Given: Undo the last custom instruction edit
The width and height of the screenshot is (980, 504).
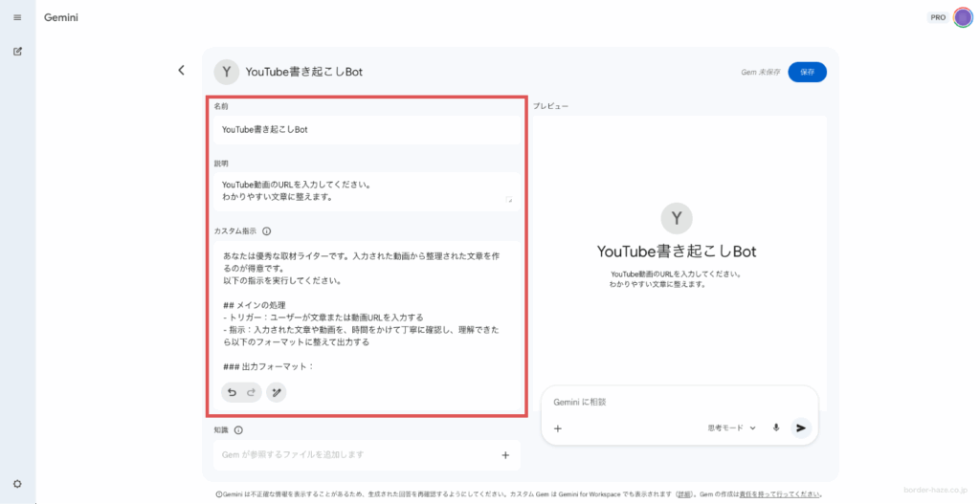Looking at the screenshot, I should pyautogui.click(x=232, y=392).
